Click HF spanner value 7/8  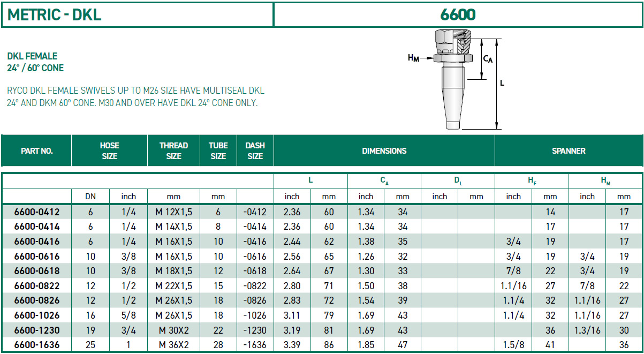(x=513, y=270)
